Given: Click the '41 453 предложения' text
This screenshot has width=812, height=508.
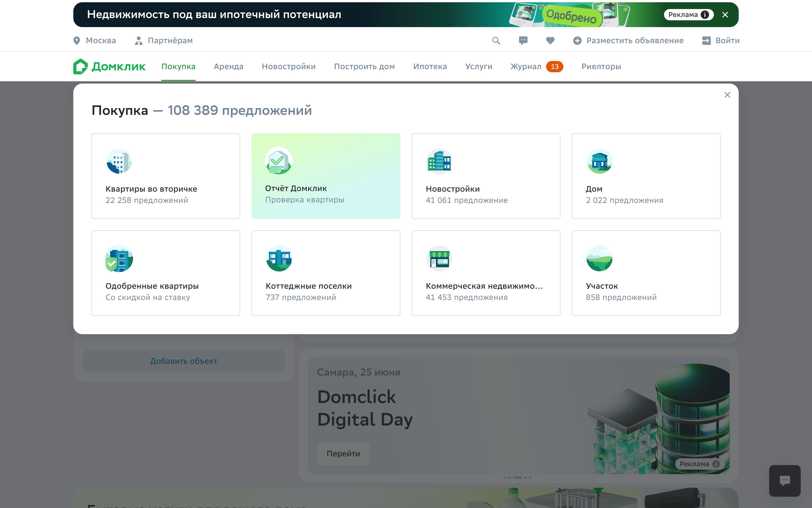Looking at the screenshot, I should point(467,297).
